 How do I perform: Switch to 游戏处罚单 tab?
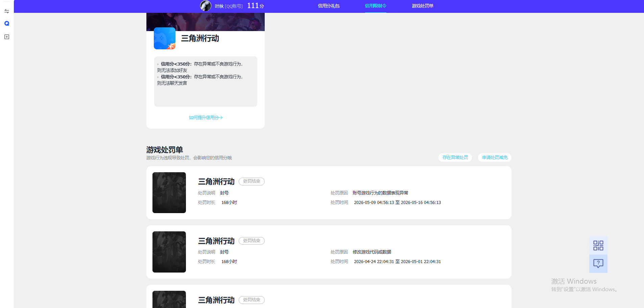point(423,6)
